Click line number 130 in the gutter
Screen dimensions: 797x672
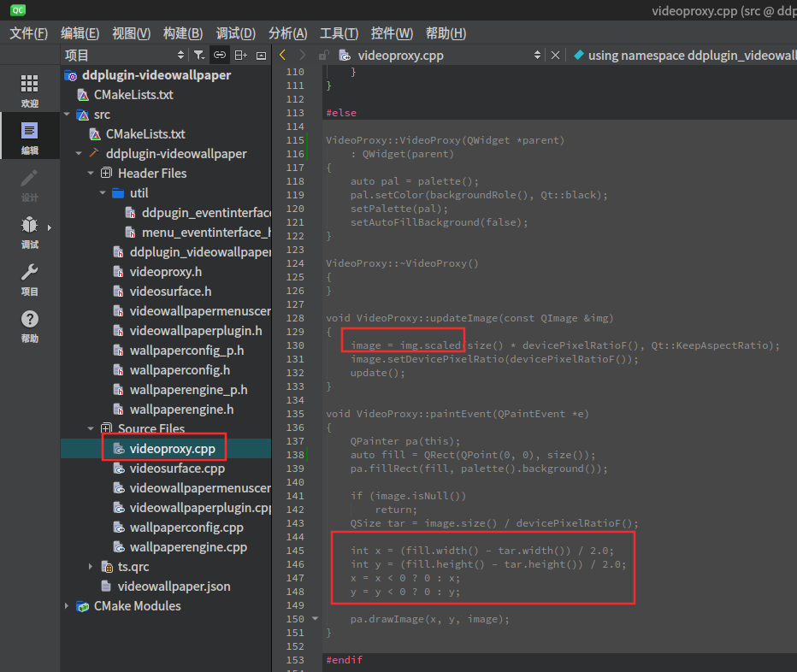click(295, 345)
